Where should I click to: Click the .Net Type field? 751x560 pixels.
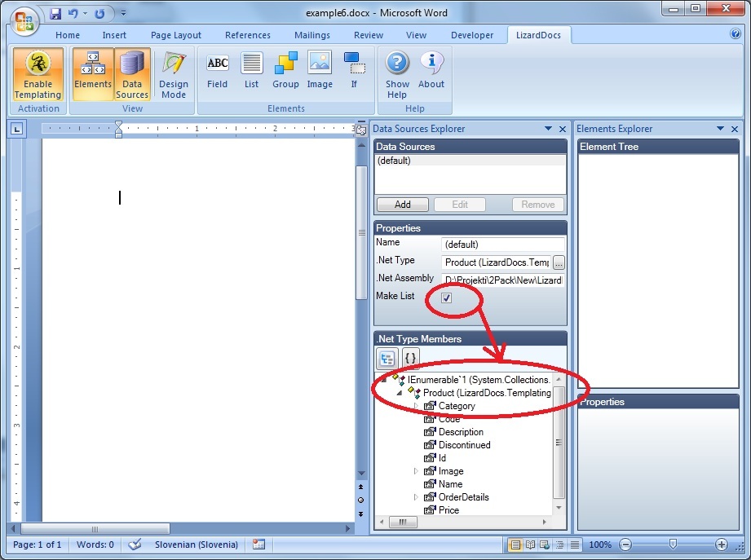(x=497, y=262)
